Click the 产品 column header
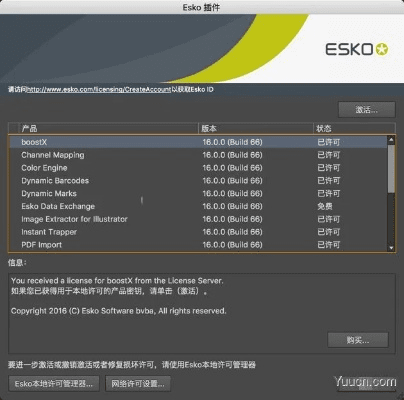 pyautogui.click(x=108, y=128)
